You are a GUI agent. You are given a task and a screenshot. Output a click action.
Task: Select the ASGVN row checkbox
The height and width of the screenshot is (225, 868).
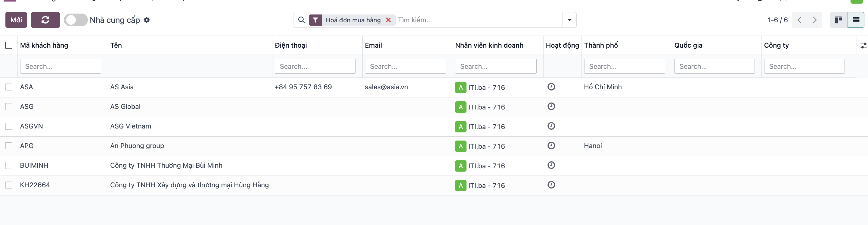(x=9, y=126)
